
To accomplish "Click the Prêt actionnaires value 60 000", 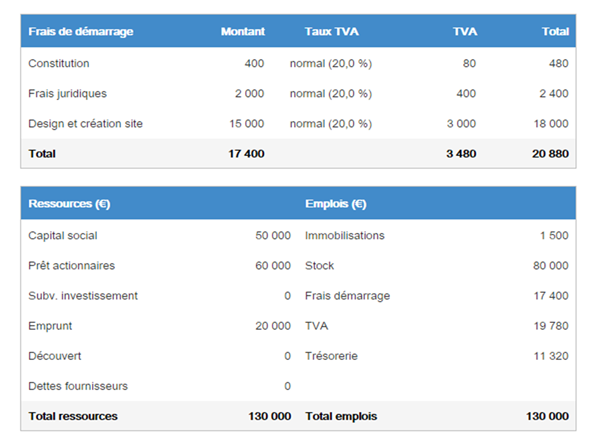I will pos(273,266).
